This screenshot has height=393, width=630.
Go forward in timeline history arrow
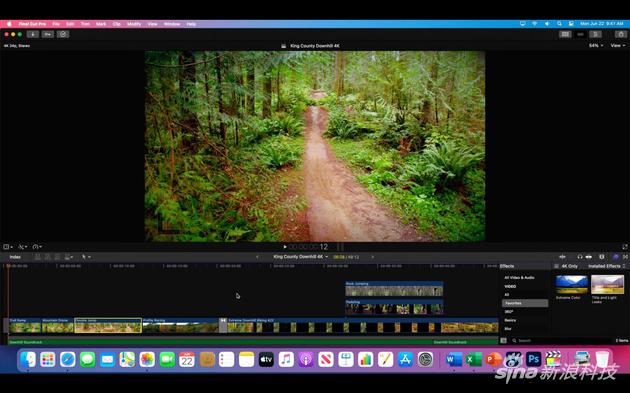point(372,257)
